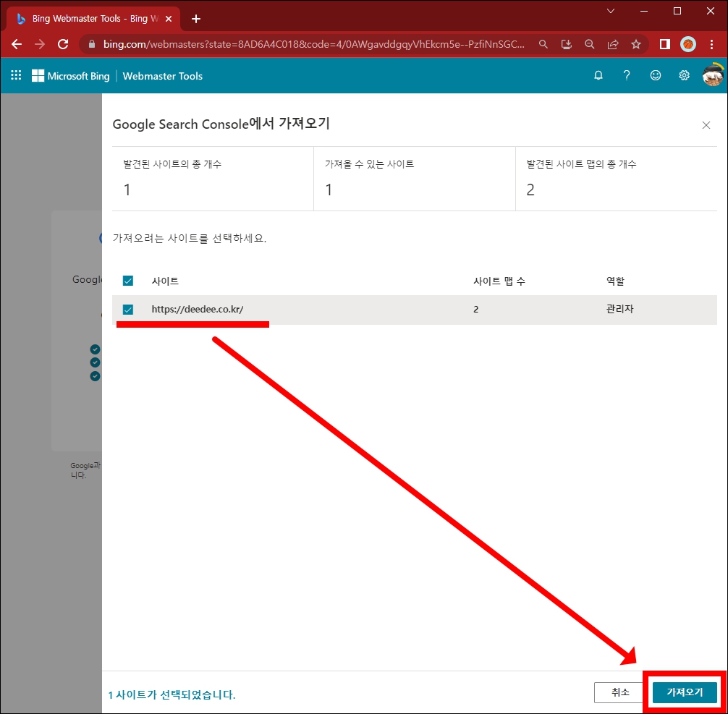
Task: Click the 사이트 column header
Action: coord(165,281)
